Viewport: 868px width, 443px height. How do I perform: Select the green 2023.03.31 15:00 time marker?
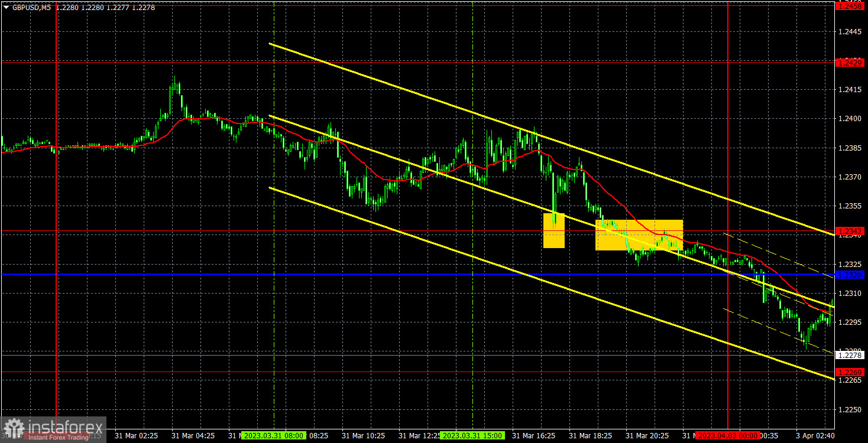tap(472, 435)
